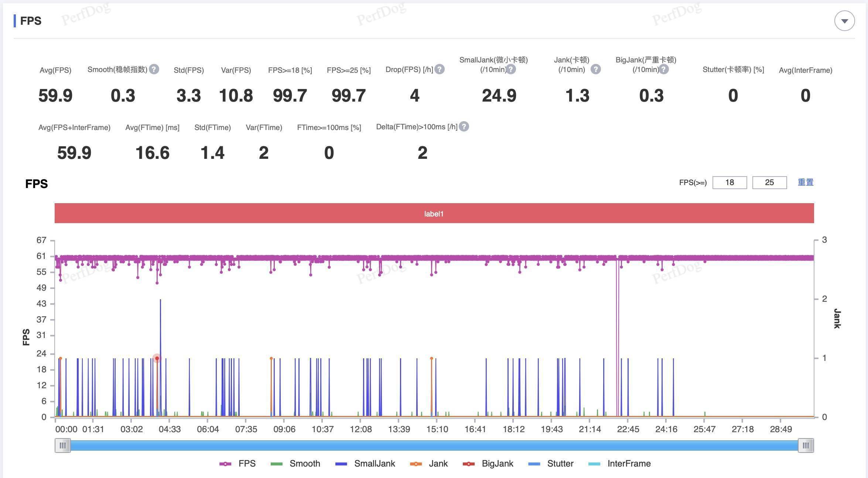868x478 pixels.
Task: Toggle SmallJank series in chart legend
Action: coord(365,464)
